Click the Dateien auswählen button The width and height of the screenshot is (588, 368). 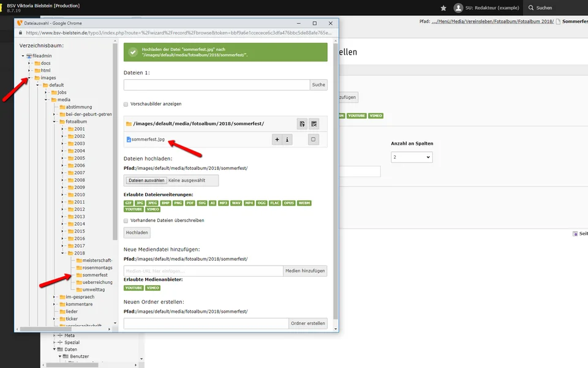146,180
